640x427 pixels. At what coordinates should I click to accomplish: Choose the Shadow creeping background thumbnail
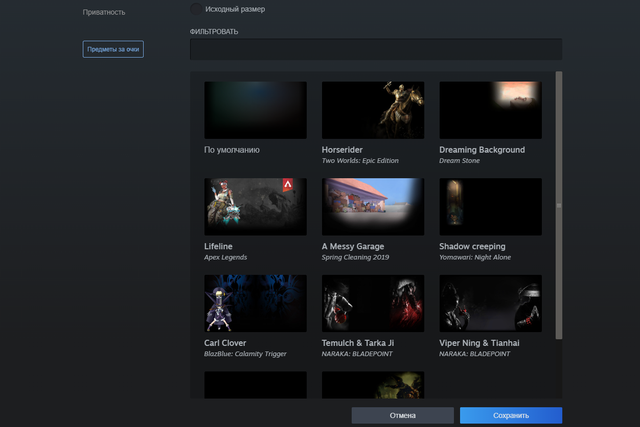pos(490,207)
